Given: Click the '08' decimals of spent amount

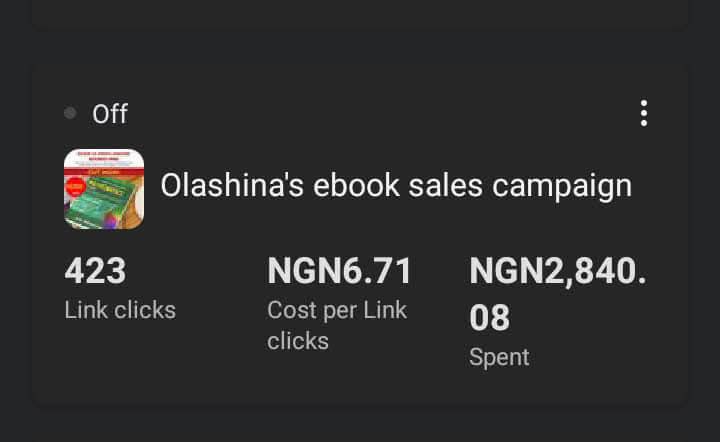Looking at the screenshot, I should coord(490,318).
